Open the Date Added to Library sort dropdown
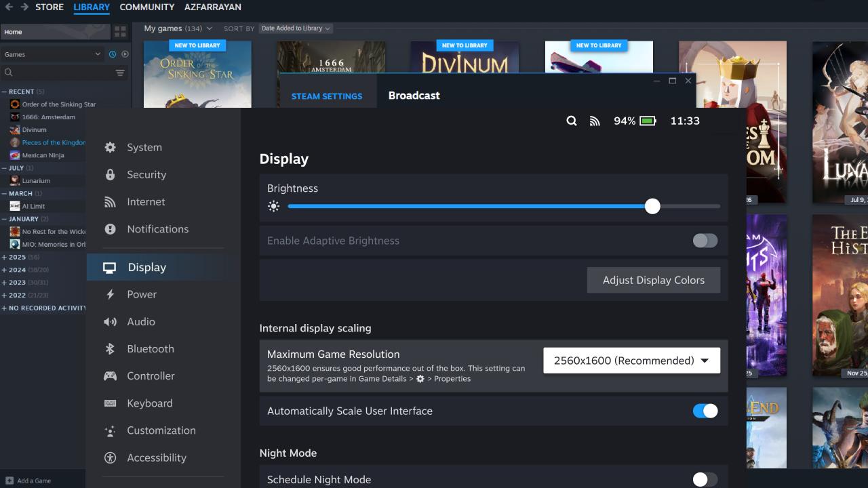Screen dimensions: 868x488 [296, 28]
